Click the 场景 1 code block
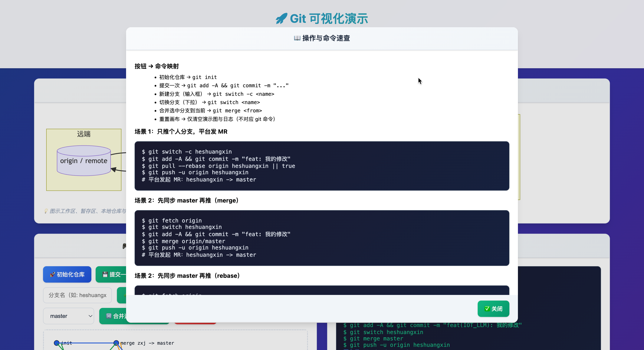 (x=322, y=166)
